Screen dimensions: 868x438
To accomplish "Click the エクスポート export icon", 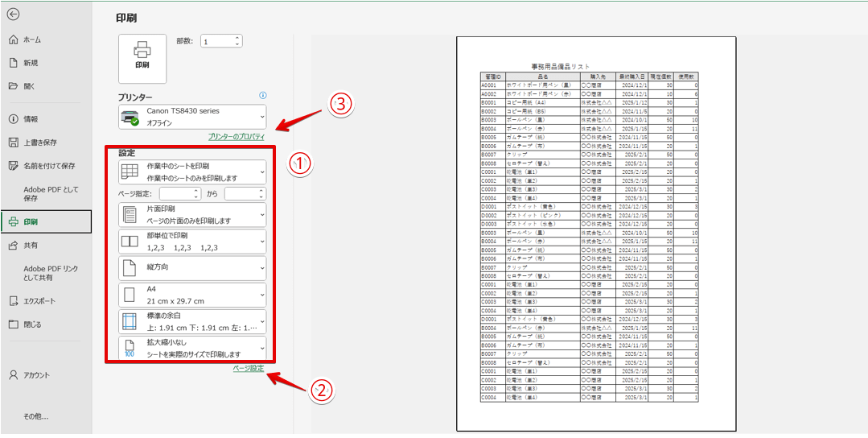I will 13,301.
